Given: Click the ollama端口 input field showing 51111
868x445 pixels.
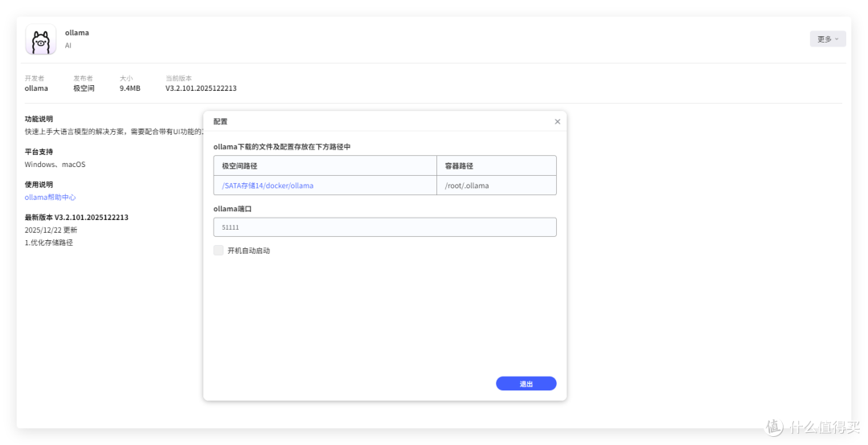Looking at the screenshot, I should coord(385,227).
